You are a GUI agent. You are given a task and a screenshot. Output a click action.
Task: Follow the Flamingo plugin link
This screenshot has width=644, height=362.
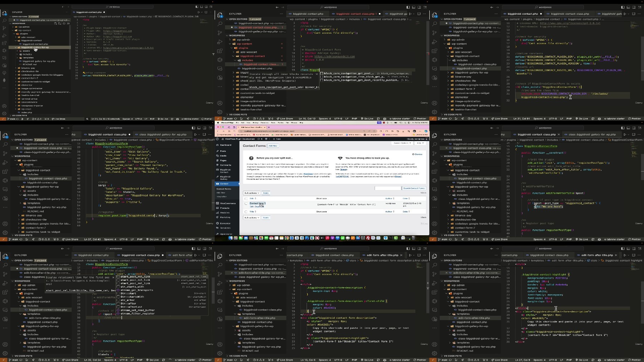[308, 174]
